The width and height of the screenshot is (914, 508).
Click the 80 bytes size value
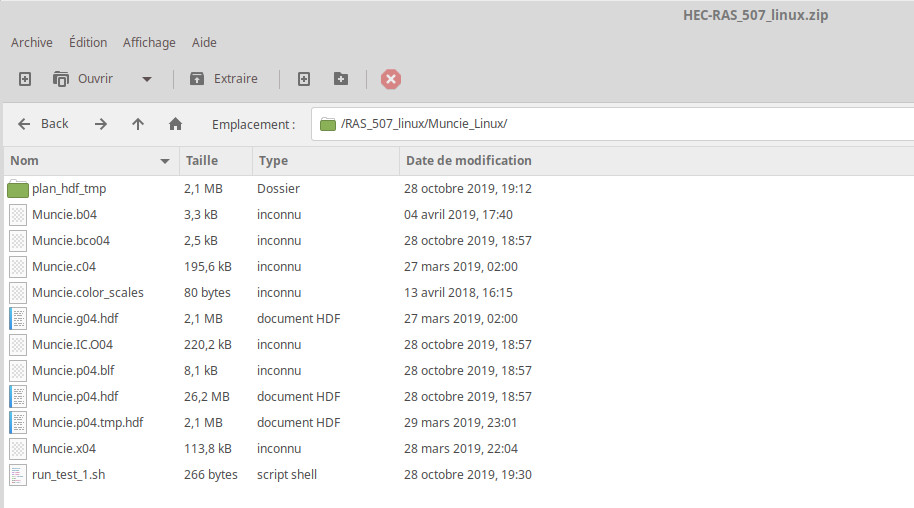pyautogui.click(x=208, y=293)
